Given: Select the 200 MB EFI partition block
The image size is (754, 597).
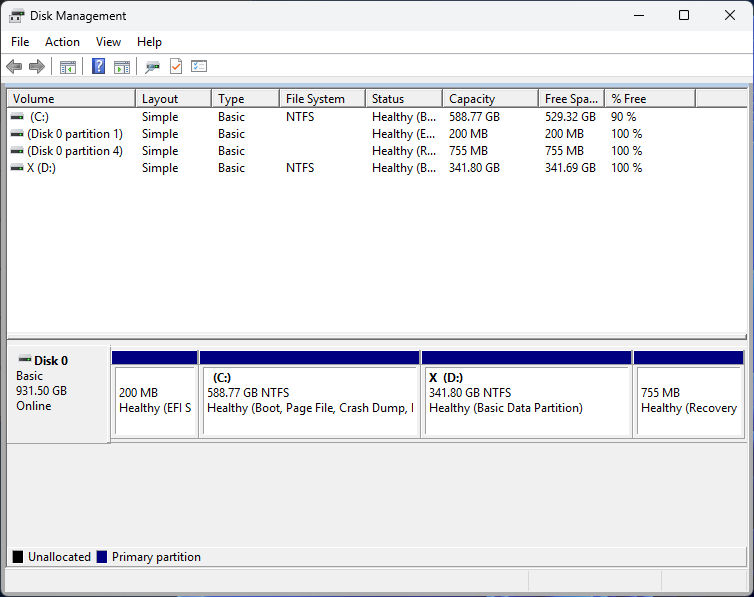Looking at the screenshot, I should coord(155,394).
